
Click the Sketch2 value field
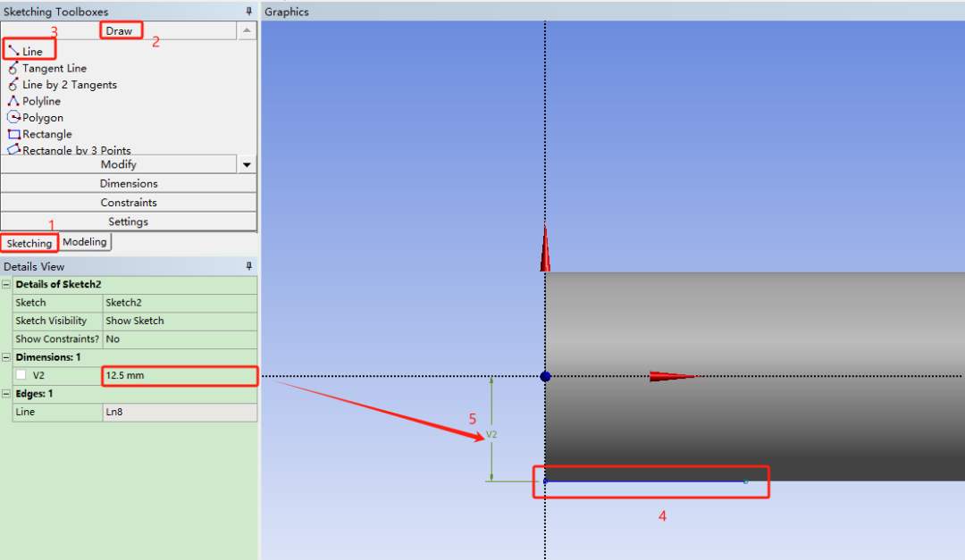pyautogui.click(x=180, y=303)
